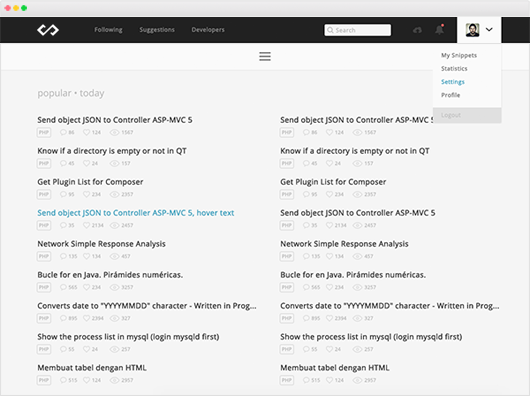The image size is (530, 396).
Task: Click the notification bell icon
Action: coord(439,30)
